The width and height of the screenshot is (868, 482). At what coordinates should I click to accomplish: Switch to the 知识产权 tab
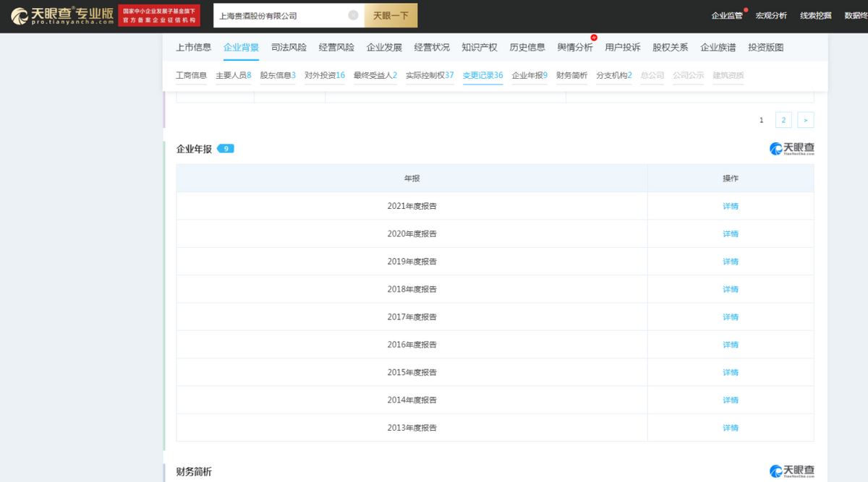480,47
